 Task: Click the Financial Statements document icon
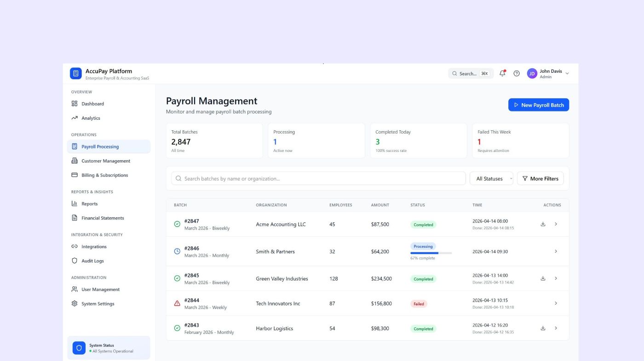pos(75,218)
